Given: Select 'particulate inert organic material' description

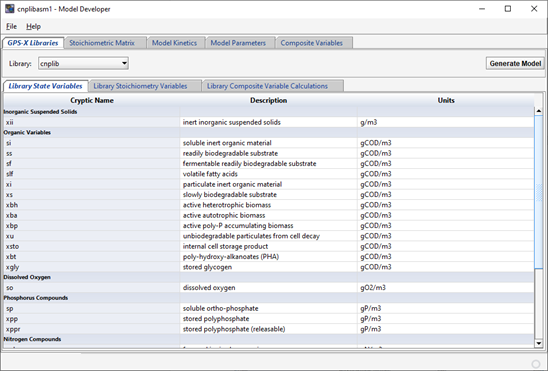Looking at the screenshot, I should 268,184.
